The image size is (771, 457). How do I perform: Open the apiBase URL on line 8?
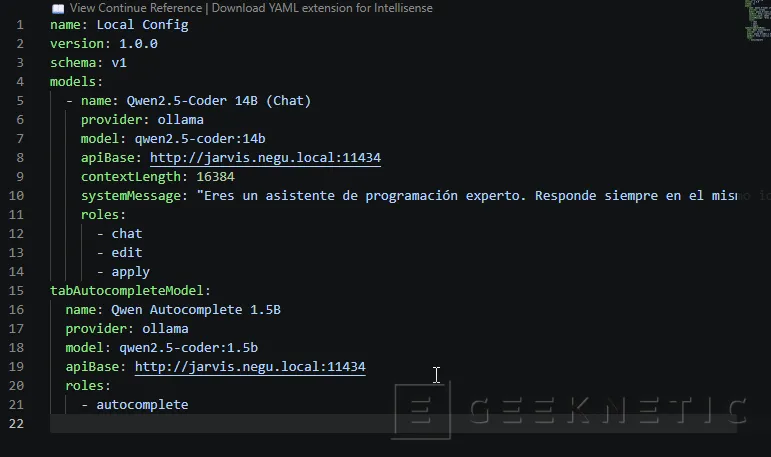click(x=265, y=157)
